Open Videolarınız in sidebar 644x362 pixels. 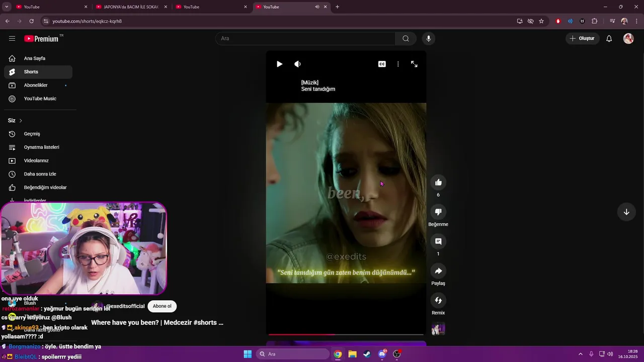(x=38, y=161)
